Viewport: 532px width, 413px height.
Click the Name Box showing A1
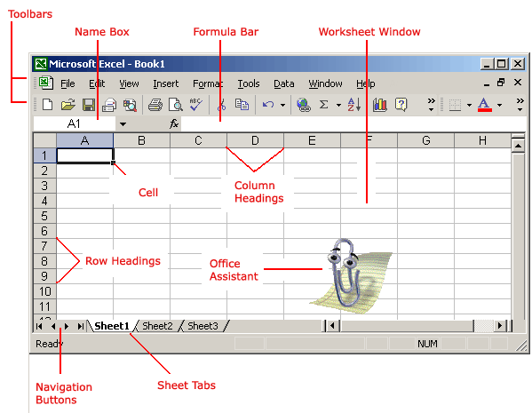(74, 124)
